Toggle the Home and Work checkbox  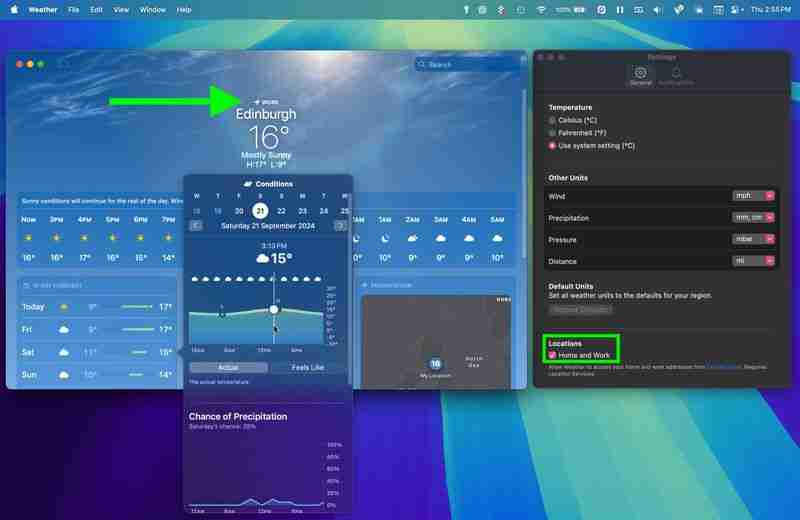click(x=552, y=355)
